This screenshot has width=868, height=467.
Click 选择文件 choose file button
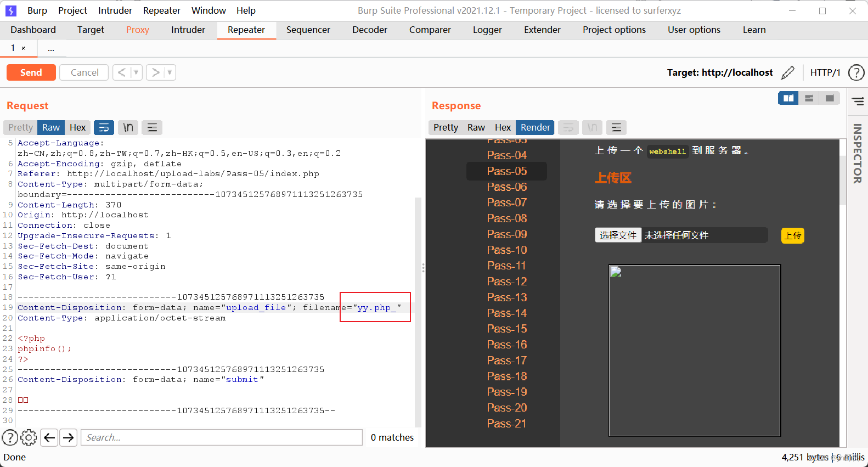click(618, 235)
